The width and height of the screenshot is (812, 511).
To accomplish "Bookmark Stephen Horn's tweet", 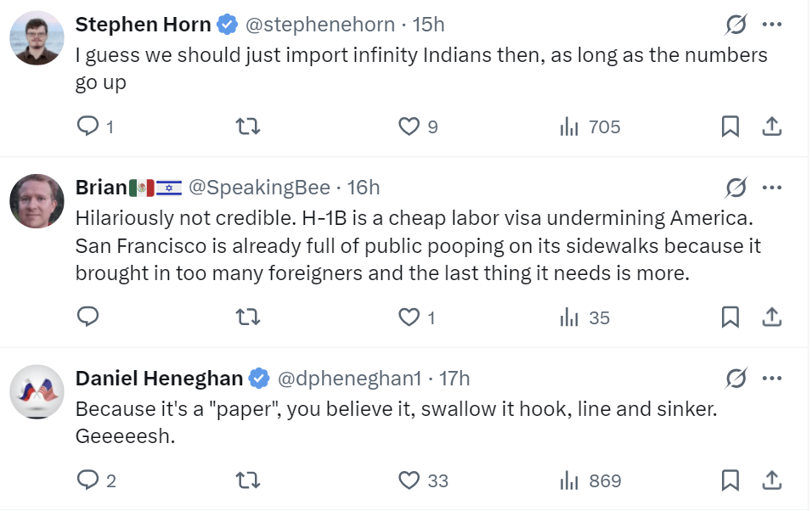I will pyautogui.click(x=730, y=126).
